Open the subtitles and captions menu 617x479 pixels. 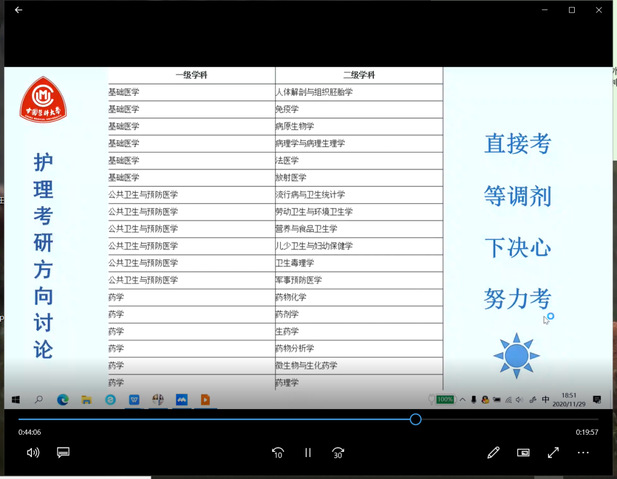point(63,452)
